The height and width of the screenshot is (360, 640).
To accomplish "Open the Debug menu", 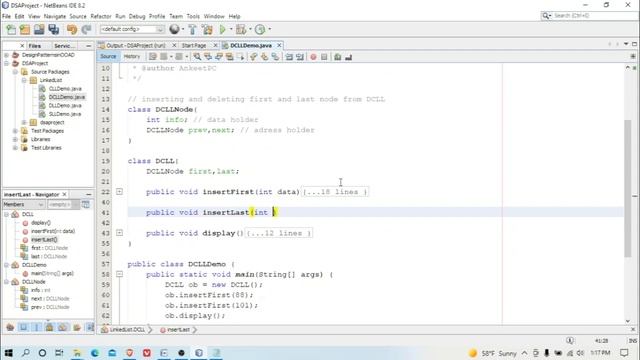I will [x=137, y=16].
